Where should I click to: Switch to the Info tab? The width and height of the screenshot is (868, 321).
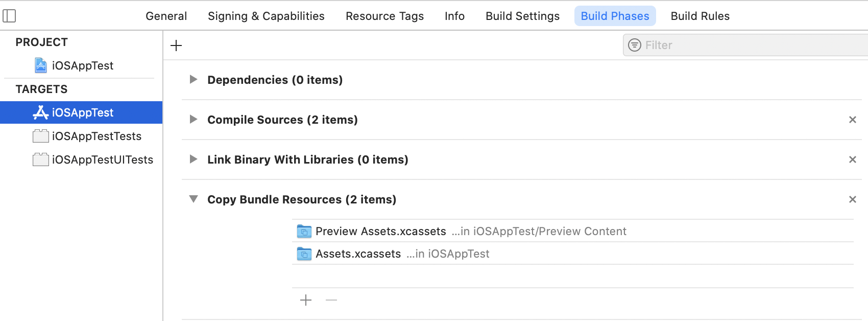pyautogui.click(x=454, y=16)
